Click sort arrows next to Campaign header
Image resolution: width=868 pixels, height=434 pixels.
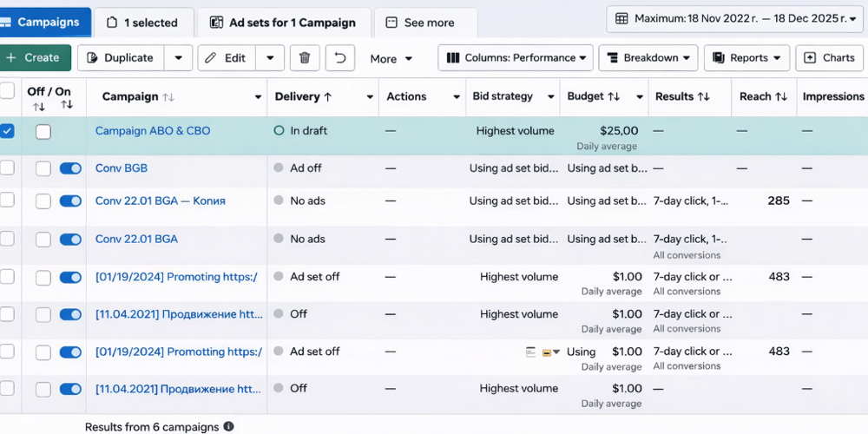click(168, 97)
